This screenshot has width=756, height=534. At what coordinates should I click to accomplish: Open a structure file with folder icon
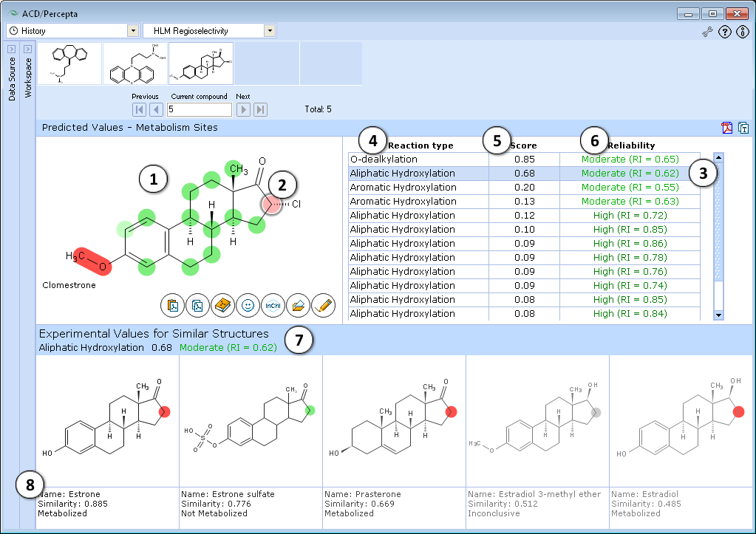pyautogui.click(x=298, y=306)
